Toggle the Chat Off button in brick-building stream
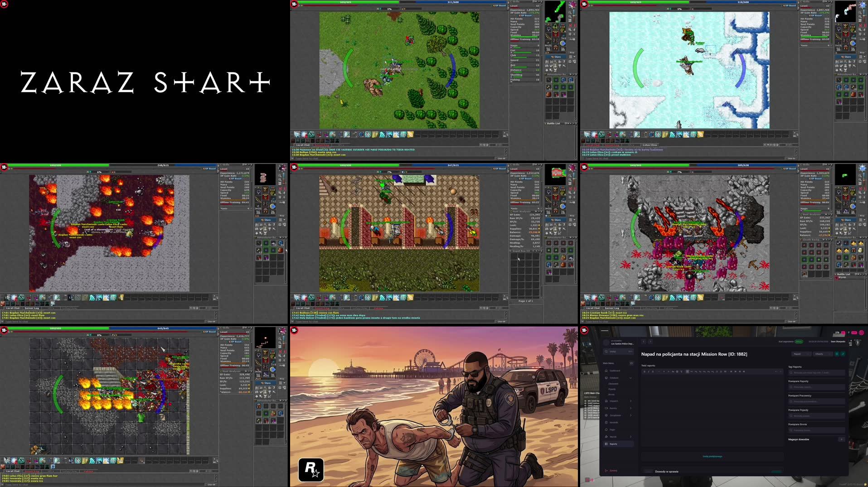This screenshot has width=868, height=487. (501, 321)
